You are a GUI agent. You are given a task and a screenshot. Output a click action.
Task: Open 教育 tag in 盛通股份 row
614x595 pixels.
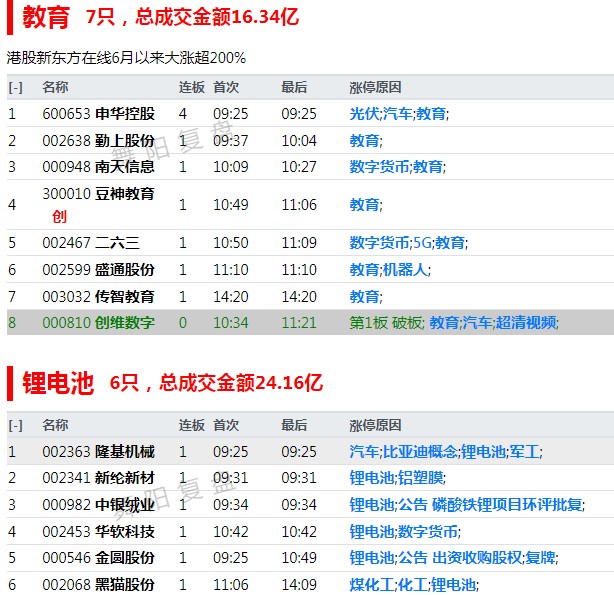(x=364, y=269)
